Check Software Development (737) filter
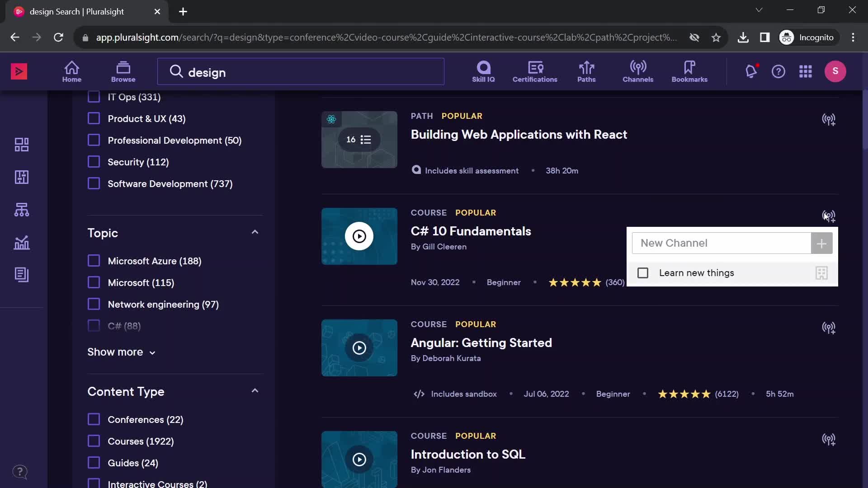Viewport: 868px width, 488px height. click(x=94, y=183)
